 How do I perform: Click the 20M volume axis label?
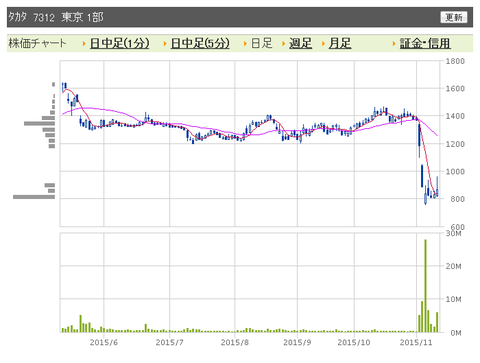(454, 266)
